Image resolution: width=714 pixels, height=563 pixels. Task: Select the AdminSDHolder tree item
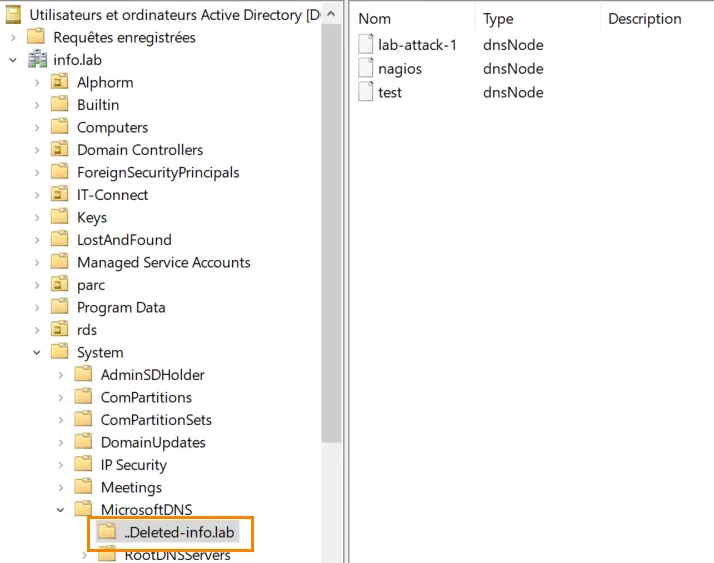point(152,375)
